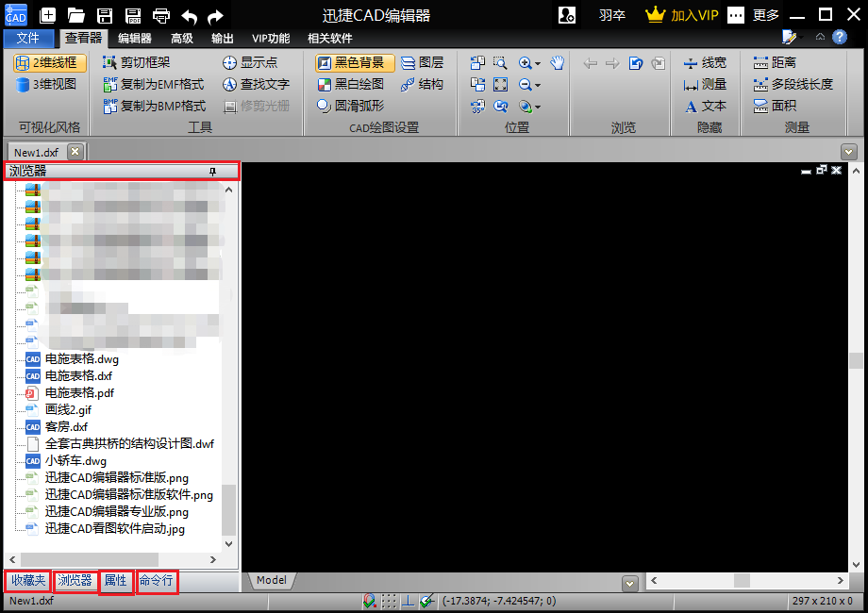Toggle 黑白绘图 drawing mode

351,84
